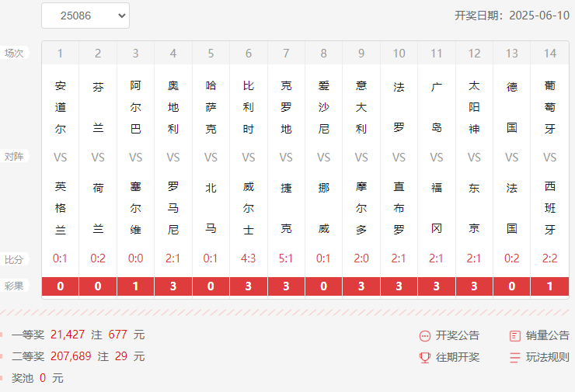Click the 对阵 row label
Viewport: 575px width, 392px height.
[x=14, y=157]
